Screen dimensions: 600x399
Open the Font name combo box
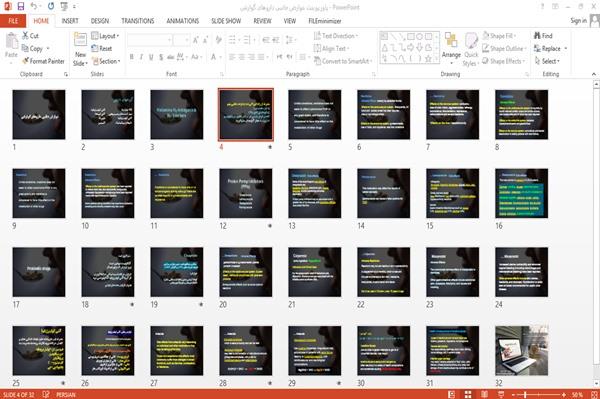pos(149,40)
